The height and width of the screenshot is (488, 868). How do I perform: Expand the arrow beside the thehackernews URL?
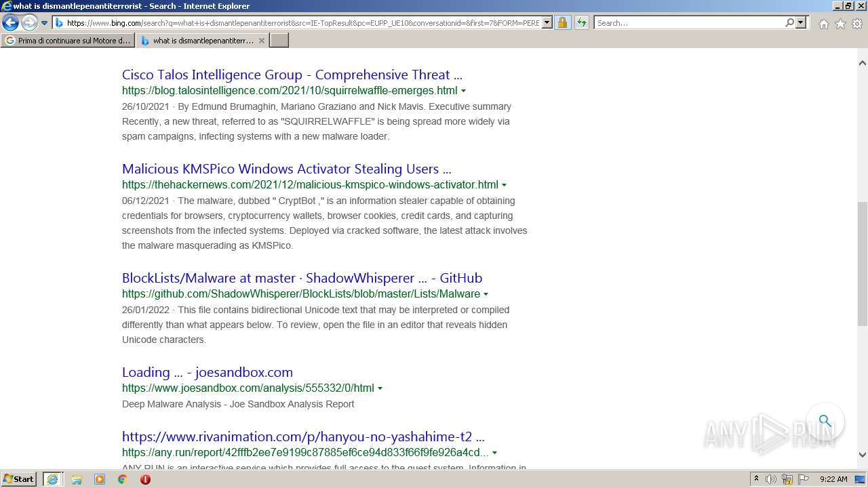click(x=504, y=185)
